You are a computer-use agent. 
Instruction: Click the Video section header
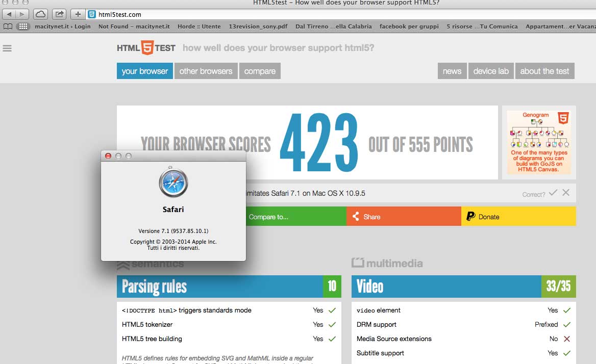pos(464,287)
